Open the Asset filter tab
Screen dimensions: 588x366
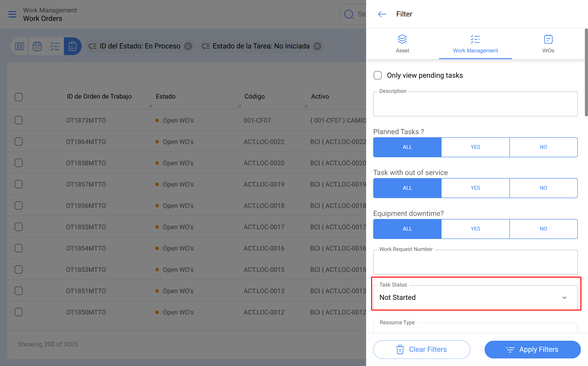click(402, 44)
